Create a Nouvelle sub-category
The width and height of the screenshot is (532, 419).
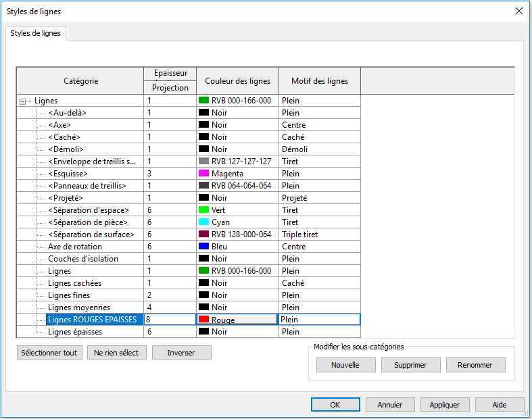345,365
